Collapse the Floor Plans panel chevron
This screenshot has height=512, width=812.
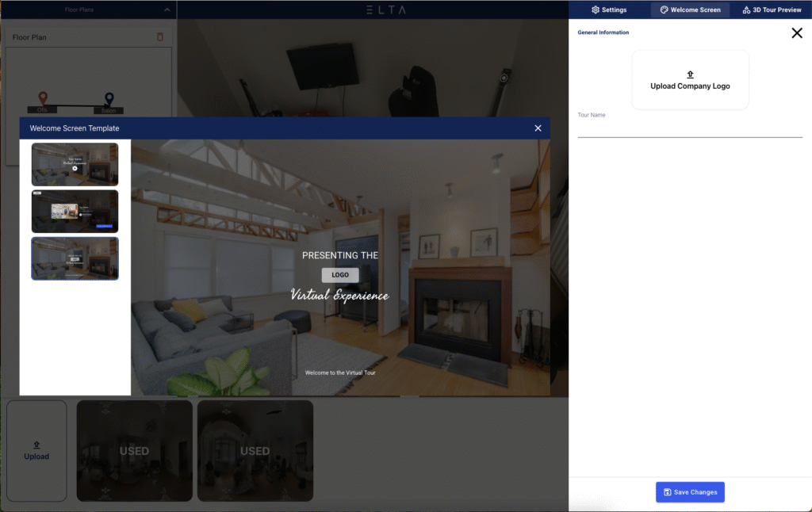point(167,10)
